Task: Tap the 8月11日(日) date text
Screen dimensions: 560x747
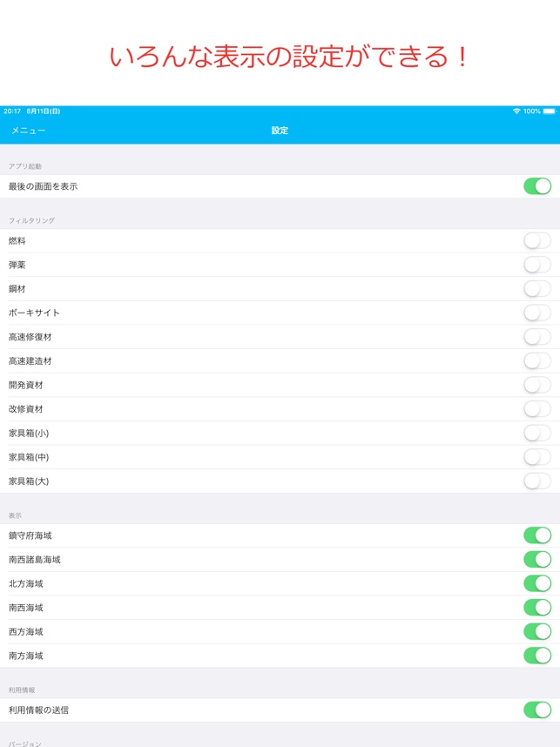Action: pos(44,111)
